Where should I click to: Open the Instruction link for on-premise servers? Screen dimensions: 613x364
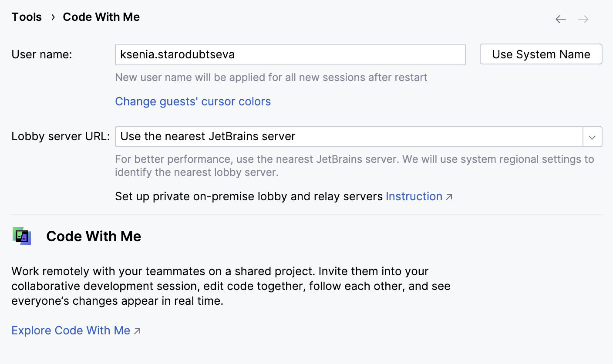(414, 196)
